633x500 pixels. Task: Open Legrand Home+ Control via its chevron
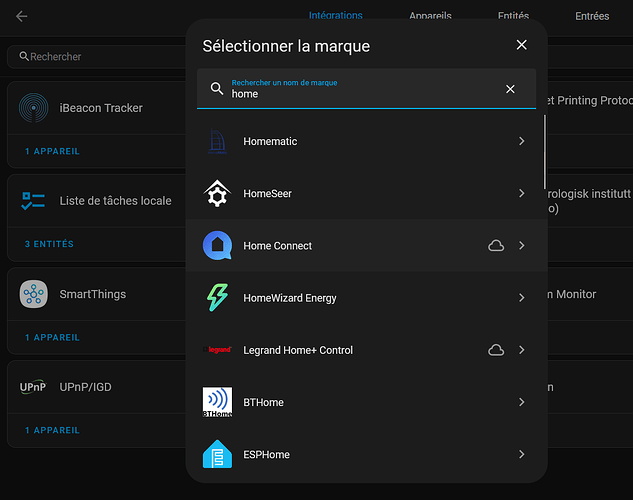[522, 349]
